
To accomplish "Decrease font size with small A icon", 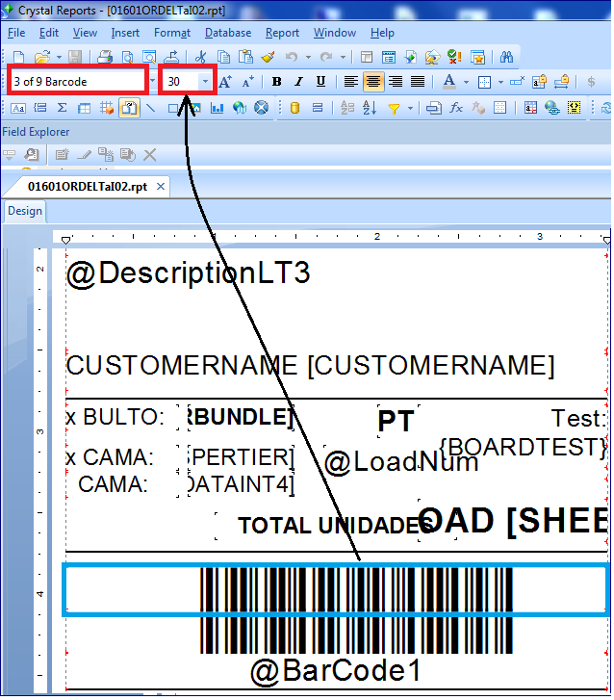I will point(247,81).
